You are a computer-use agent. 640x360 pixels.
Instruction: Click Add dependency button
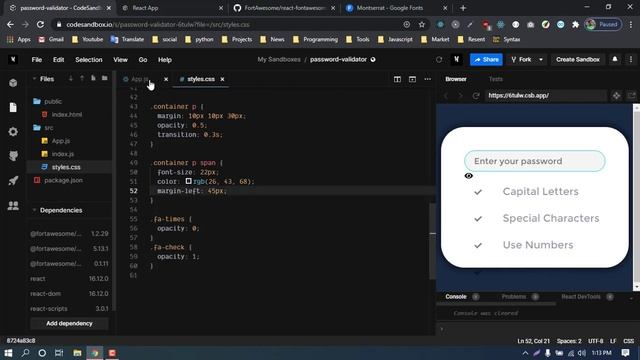point(69,323)
